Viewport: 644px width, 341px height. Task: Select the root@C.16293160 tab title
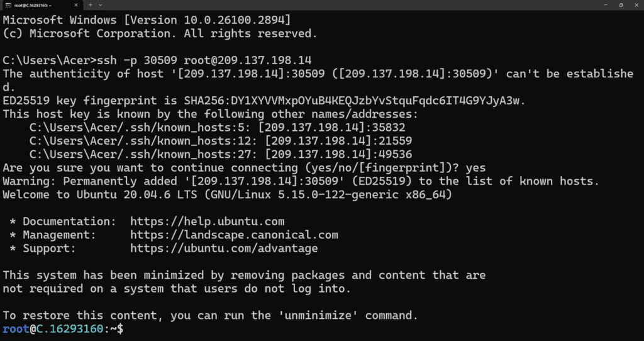click(x=33, y=5)
